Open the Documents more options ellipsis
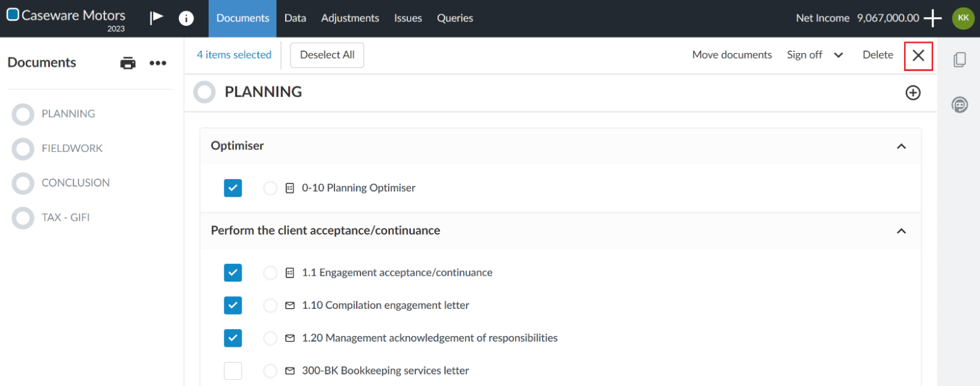Viewport: 980px width, 386px height. [x=157, y=63]
